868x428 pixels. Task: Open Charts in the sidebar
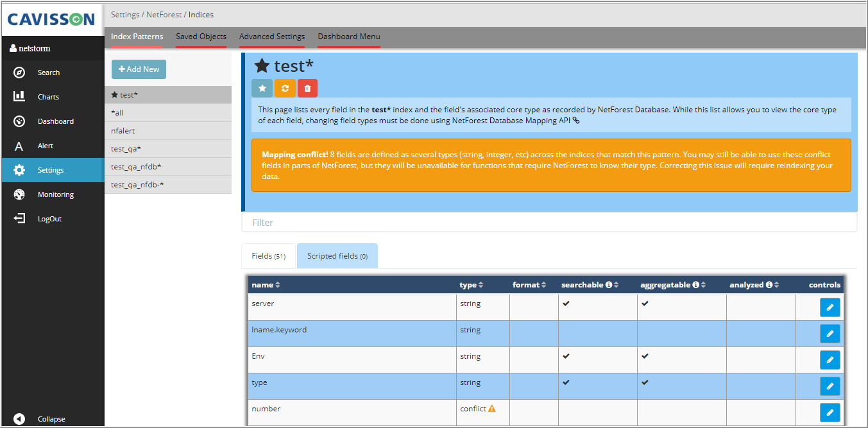pyautogui.click(x=53, y=97)
